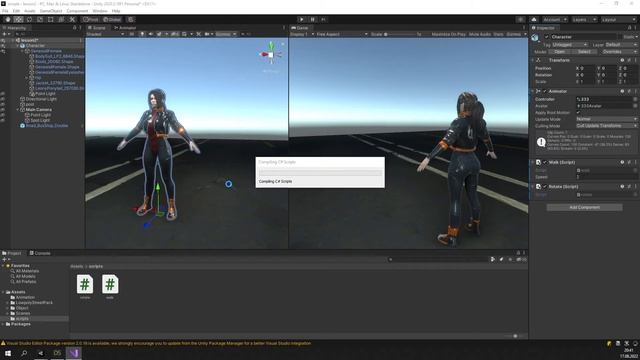Click the Play button

302,19
